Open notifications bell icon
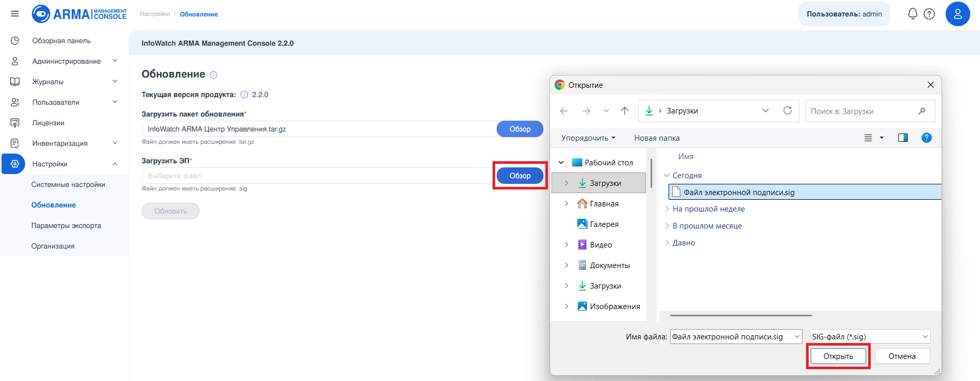 [913, 14]
